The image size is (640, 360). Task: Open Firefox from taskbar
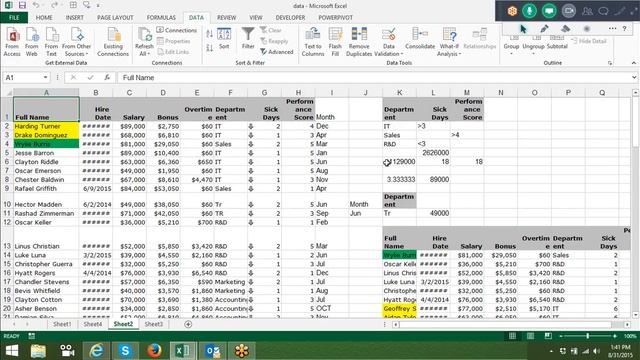click(x=154, y=351)
